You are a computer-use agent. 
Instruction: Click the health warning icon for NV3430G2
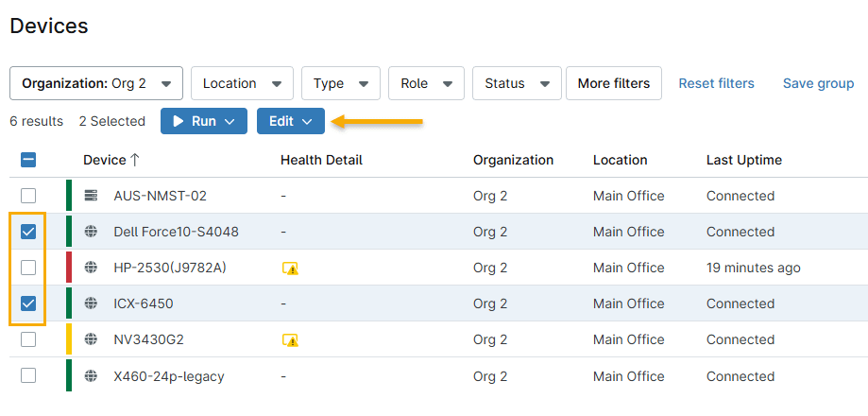(291, 340)
